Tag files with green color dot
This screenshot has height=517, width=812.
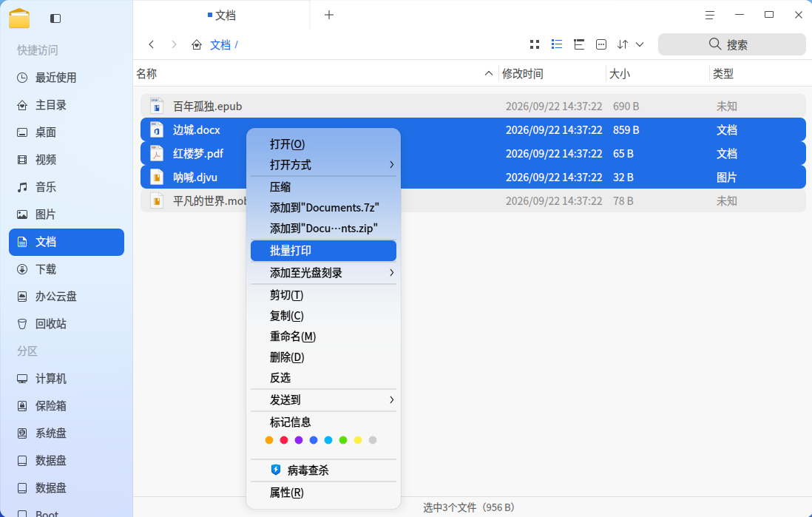point(343,440)
